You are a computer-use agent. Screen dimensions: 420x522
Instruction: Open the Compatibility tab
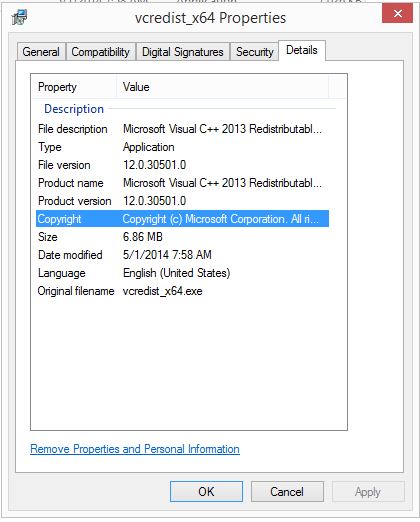[x=101, y=52]
